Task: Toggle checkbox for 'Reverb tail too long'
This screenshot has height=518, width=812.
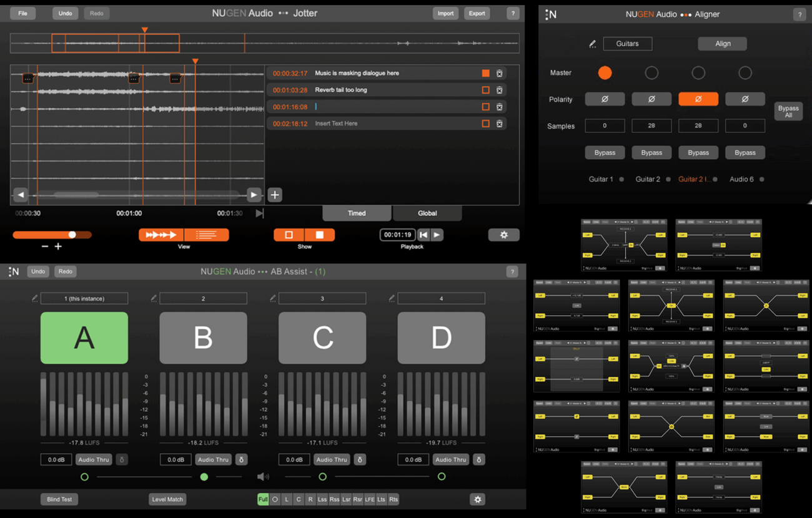Action: 485,90
